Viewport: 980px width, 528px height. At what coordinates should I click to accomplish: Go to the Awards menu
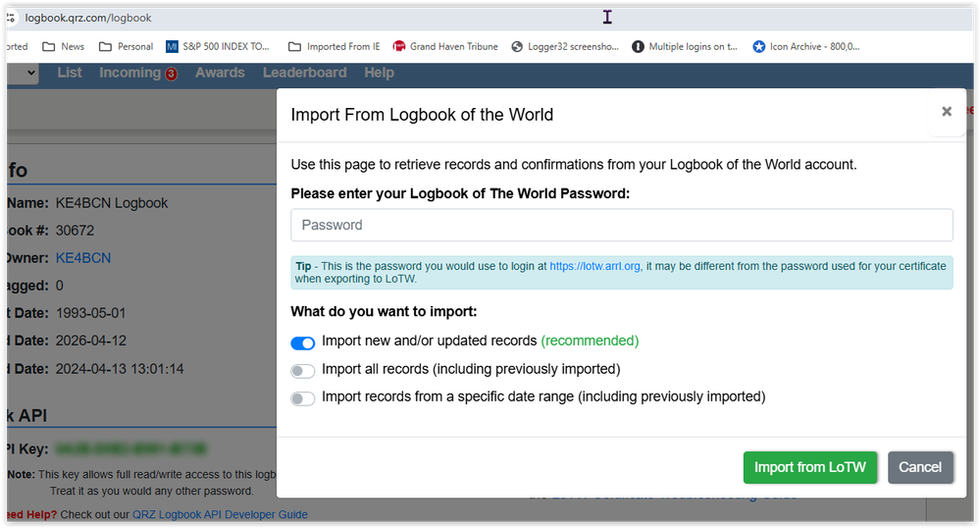pos(220,73)
